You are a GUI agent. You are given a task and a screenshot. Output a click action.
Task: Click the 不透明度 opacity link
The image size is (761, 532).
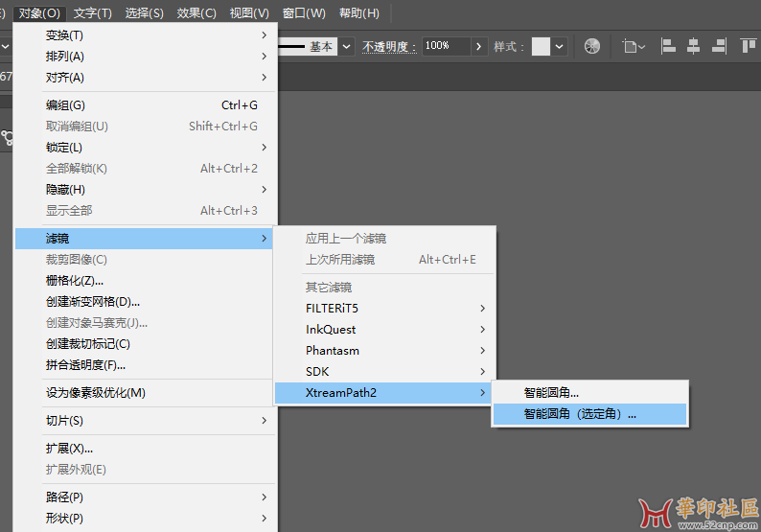coord(389,47)
